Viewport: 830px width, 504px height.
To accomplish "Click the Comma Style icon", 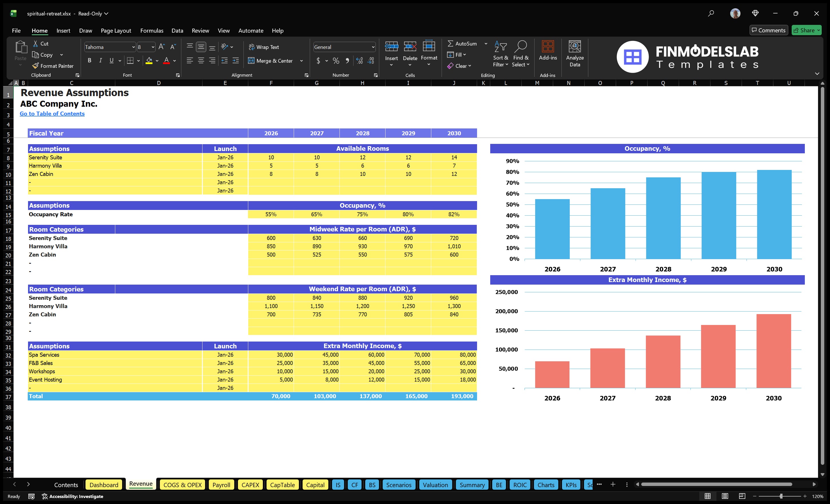I will click(347, 61).
